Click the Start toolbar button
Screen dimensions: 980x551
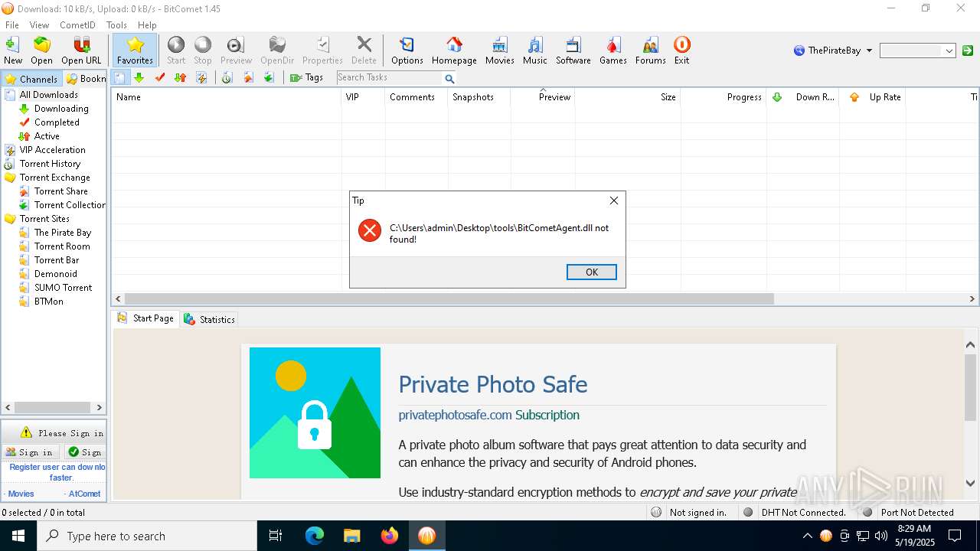176,51
